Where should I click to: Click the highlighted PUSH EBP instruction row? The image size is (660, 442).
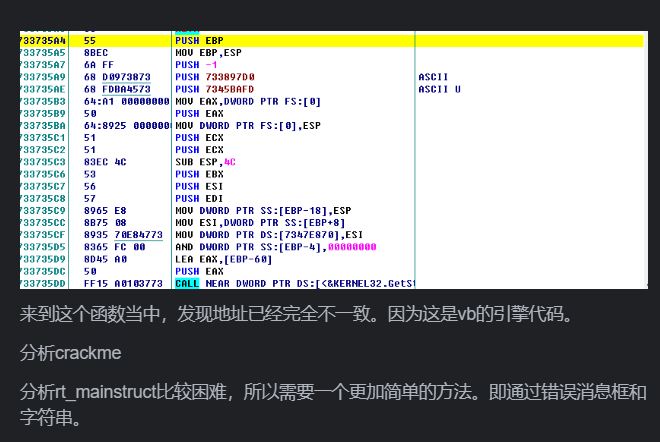(200, 40)
